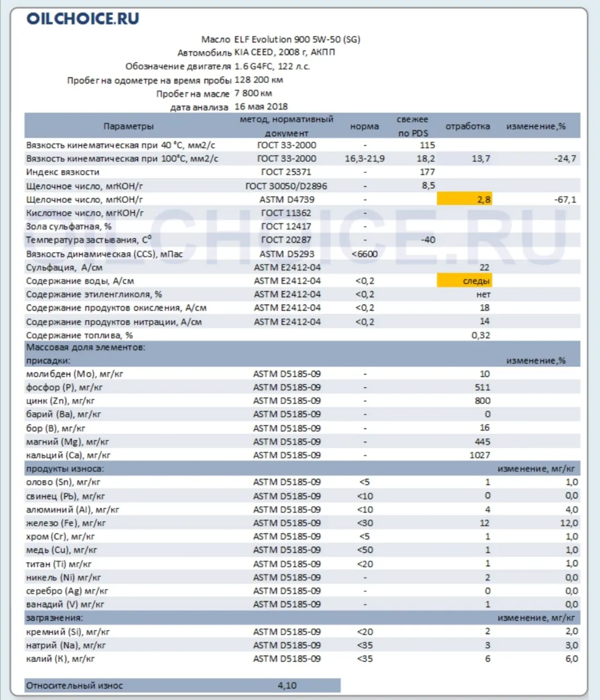Select copper norm <50
600x700 pixels.
[364, 550]
